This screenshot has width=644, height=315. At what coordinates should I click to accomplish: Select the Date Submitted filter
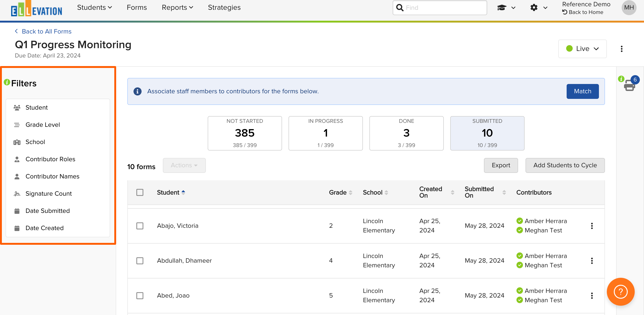(58, 211)
